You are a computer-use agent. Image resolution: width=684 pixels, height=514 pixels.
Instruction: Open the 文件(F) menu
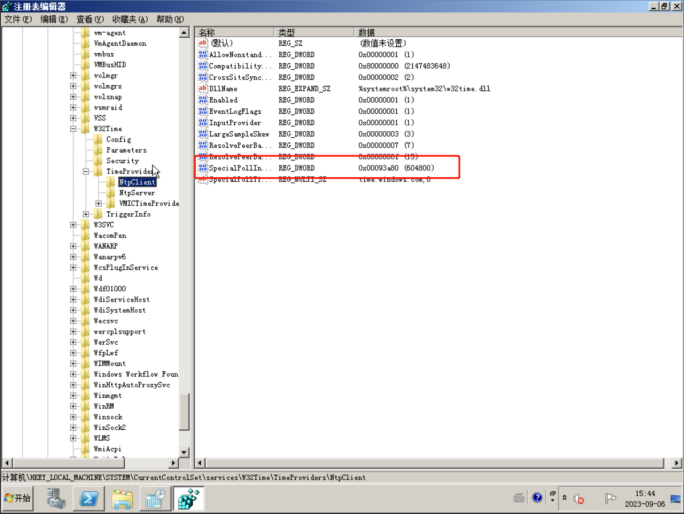click(x=19, y=19)
